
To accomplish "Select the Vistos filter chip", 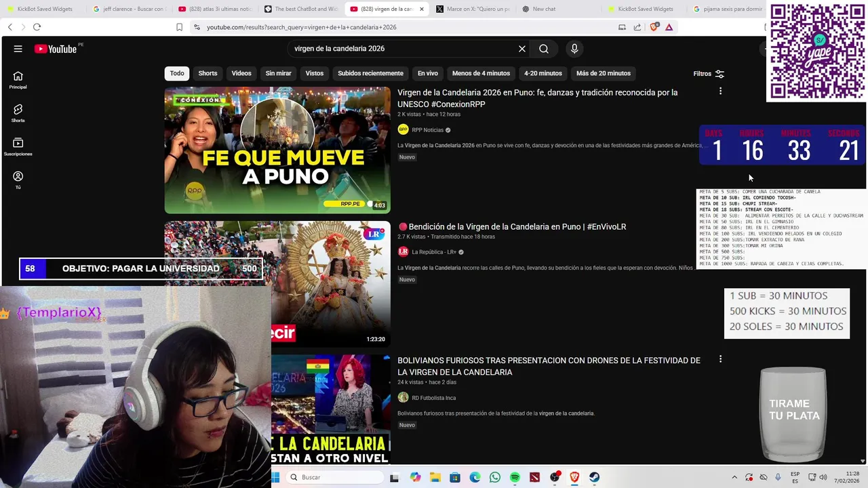I will [315, 73].
